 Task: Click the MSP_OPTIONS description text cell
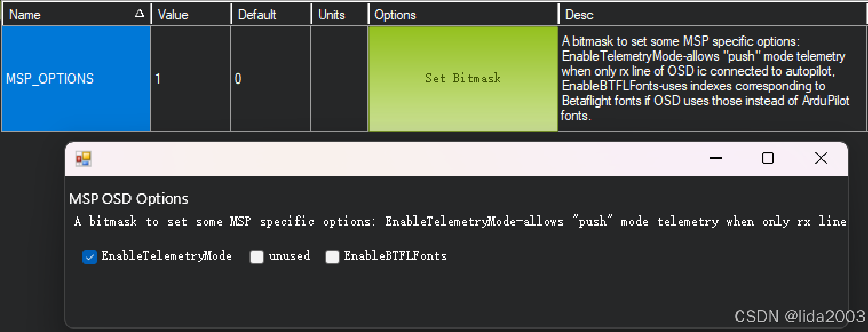click(x=712, y=78)
